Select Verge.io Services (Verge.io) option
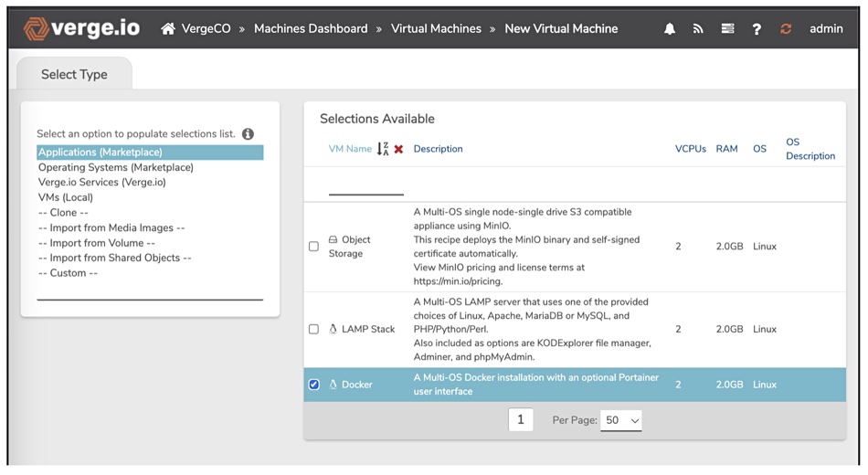The height and width of the screenshot is (475, 868). [101, 182]
